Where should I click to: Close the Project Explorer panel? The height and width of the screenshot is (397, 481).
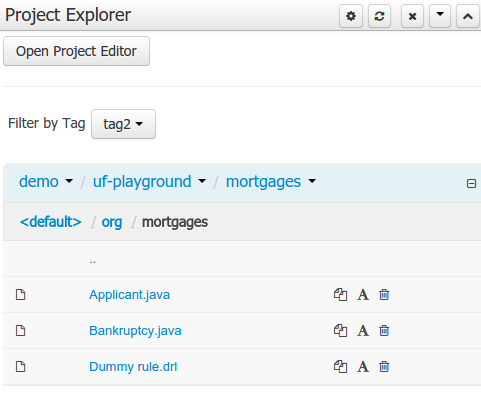pyautogui.click(x=412, y=16)
